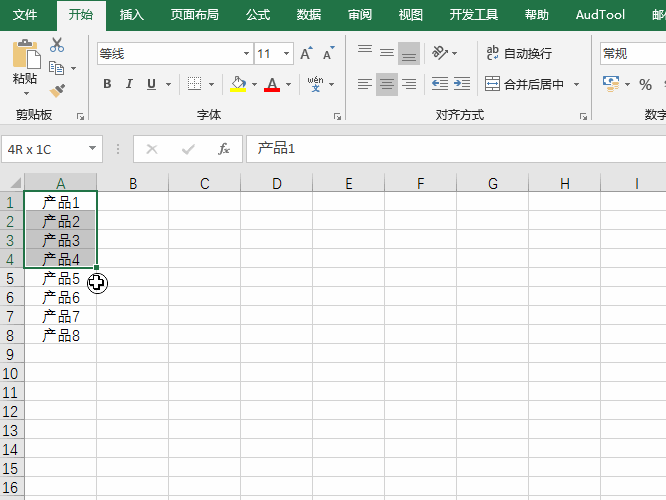Align text to middle of cell
666x500 pixels.
[x=387, y=54]
